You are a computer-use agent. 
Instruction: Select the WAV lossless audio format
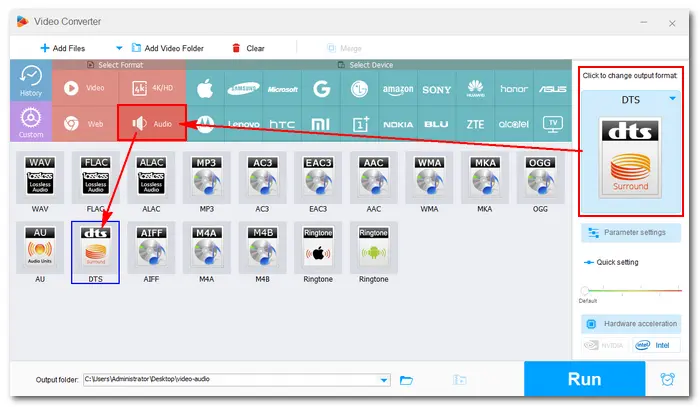(x=40, y=177)
